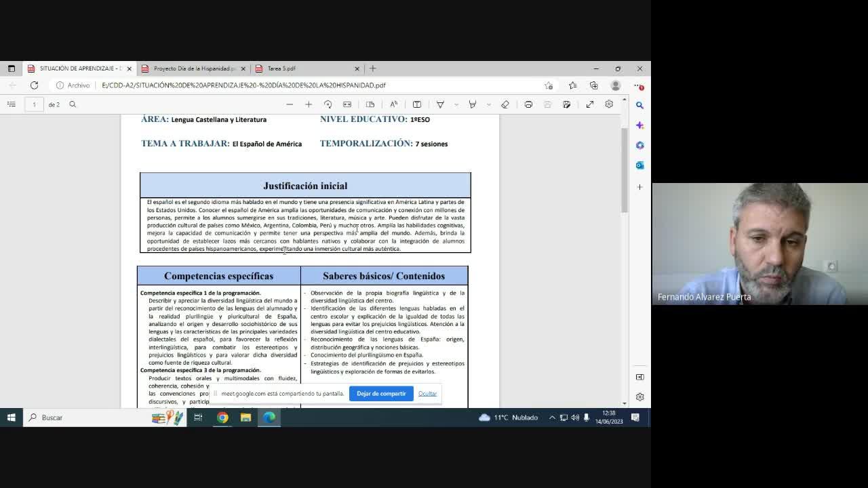This screenshot has height=488, width=868.
Task: Click the PDF page number field
Action: click(34, 104)
